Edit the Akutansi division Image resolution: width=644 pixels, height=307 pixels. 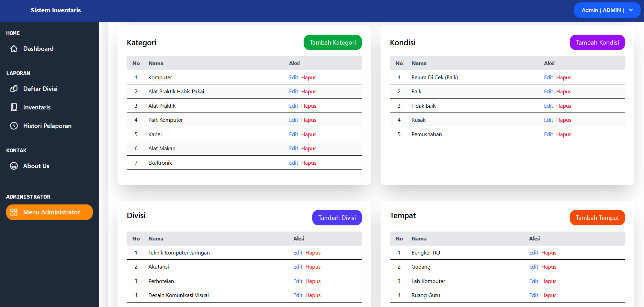tap(298, 267)
